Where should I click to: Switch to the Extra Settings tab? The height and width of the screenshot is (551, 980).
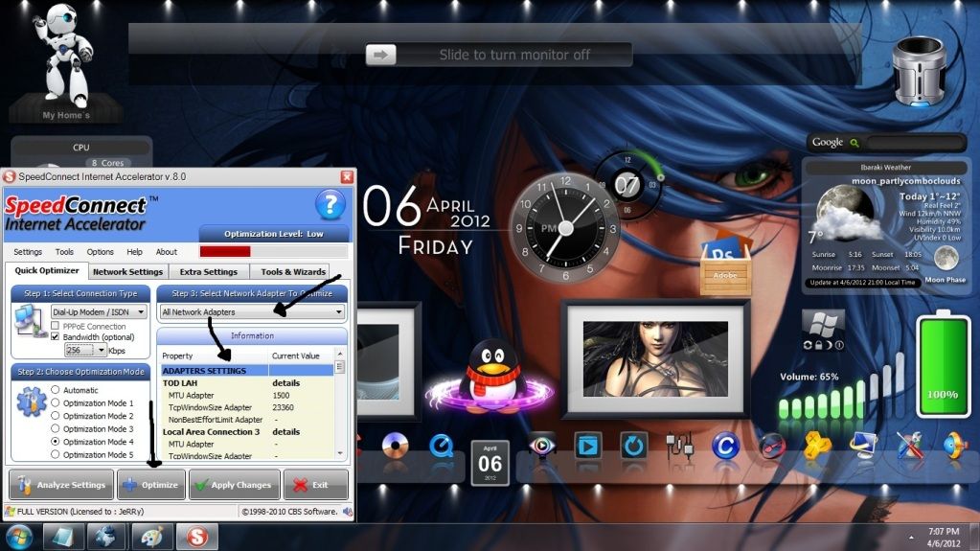[208, 271]
